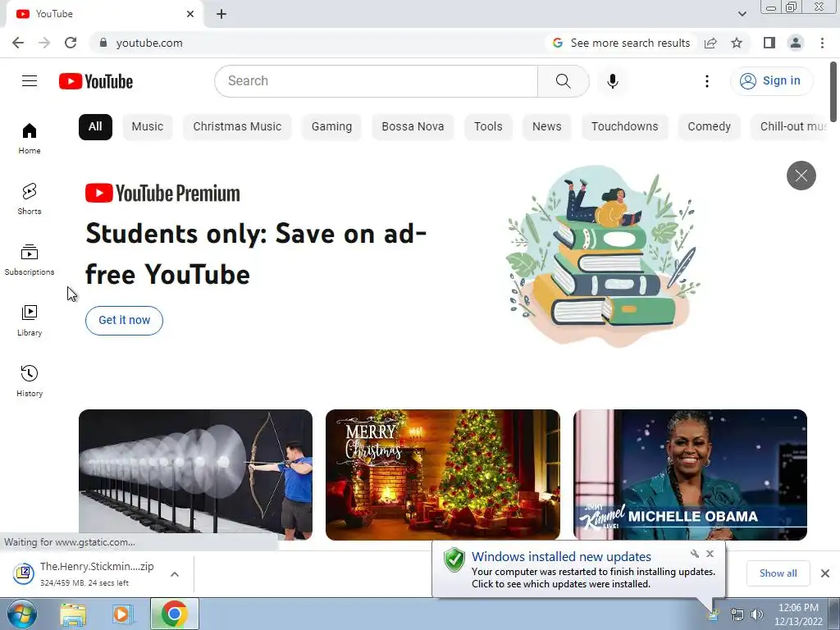Reload the page

(x=71, y=43)
